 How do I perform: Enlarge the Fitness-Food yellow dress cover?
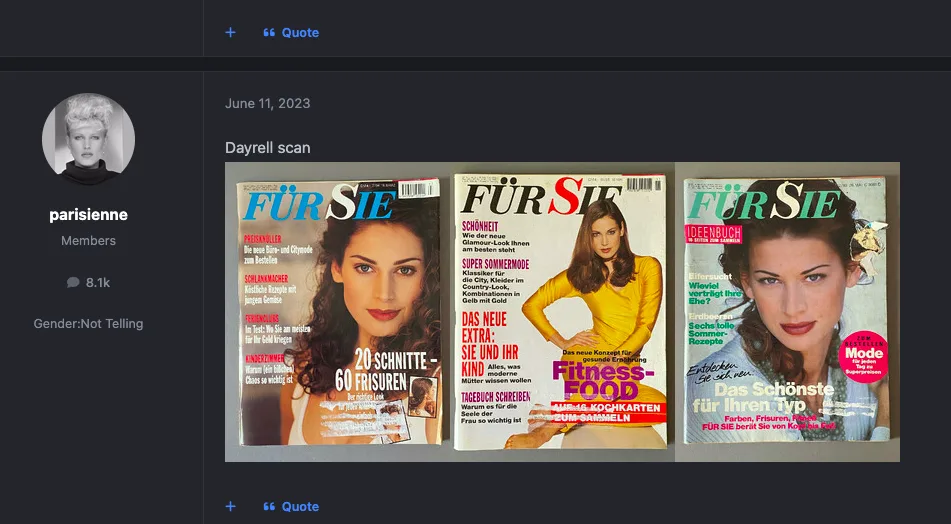pos(561,312)
